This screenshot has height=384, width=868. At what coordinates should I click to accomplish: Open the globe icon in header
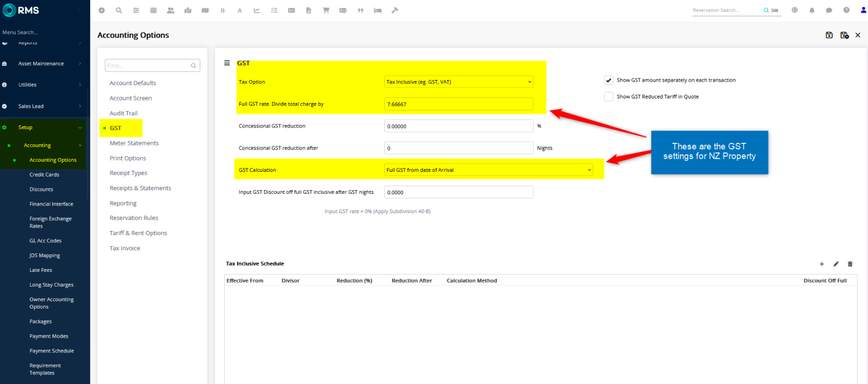pyautogui.click(x=795, y=10)
